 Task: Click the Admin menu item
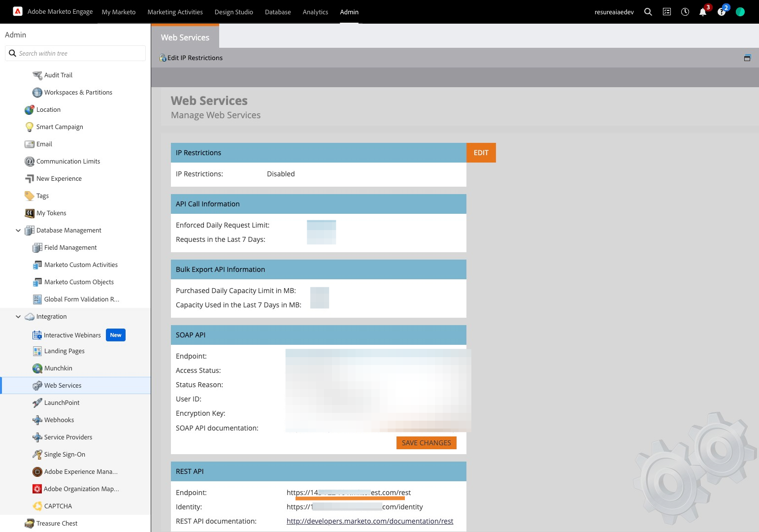coord(349,12)
